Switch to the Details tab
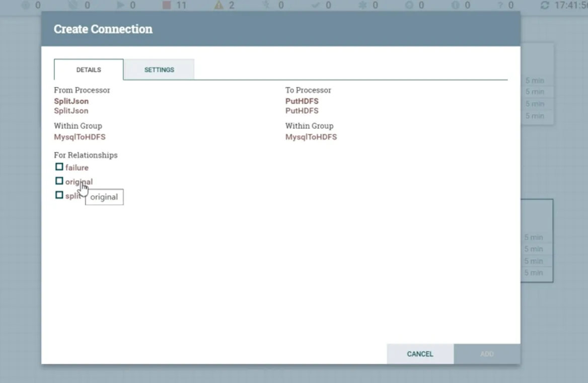This screenshot has width=588, height=383. [x=89, y=69]
